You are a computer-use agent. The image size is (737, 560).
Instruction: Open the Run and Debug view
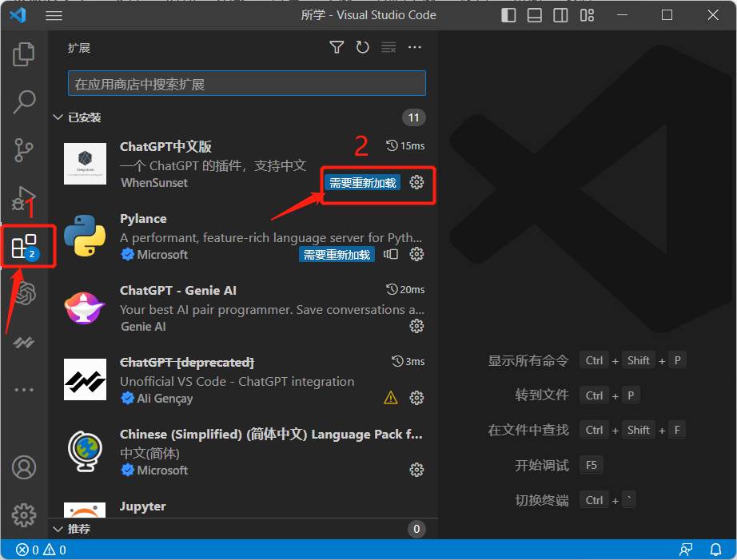[23, 198]
